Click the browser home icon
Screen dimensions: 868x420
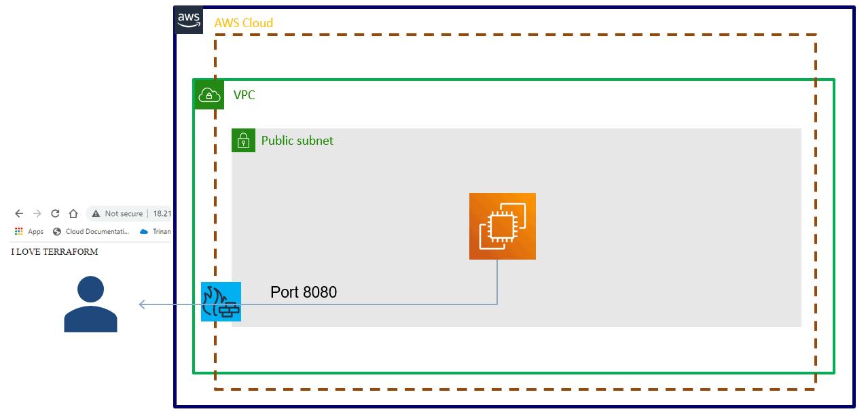[73, 213]
